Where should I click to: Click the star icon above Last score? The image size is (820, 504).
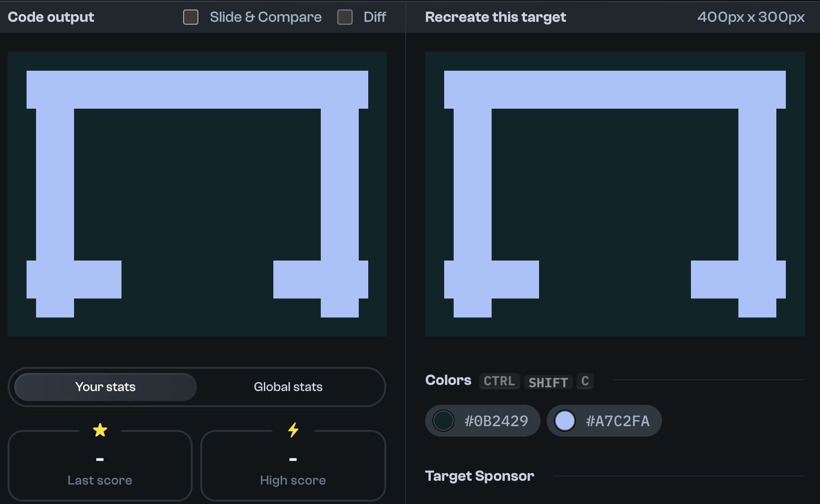[x=100, y=429]
